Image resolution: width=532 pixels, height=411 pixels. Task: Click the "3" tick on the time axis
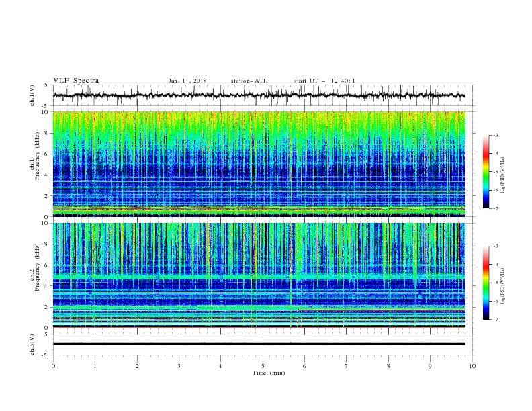pos(179,366)
